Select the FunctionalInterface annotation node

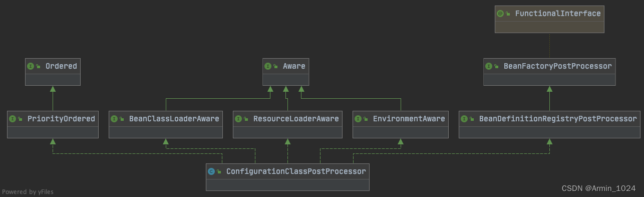(x=549, y=19)
